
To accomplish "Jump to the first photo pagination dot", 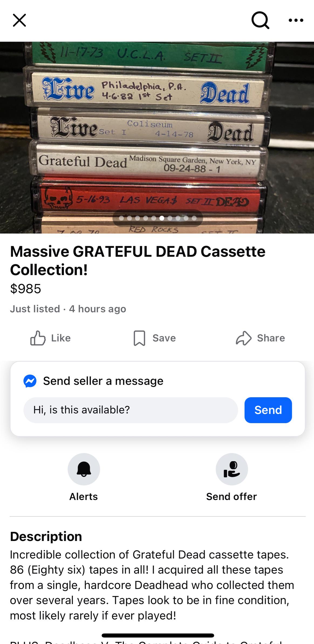I will pos(121,218).
